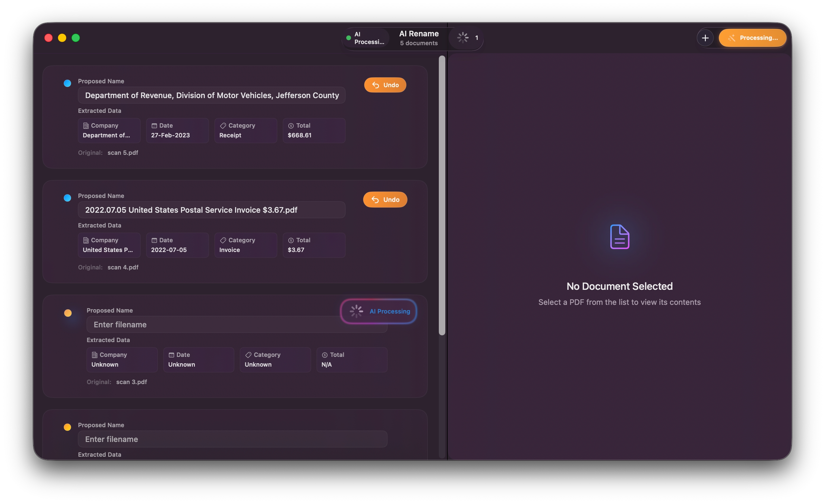Screen dimensions: 825x504
Task: Click the Receipt category value
Action: [230, 135]
